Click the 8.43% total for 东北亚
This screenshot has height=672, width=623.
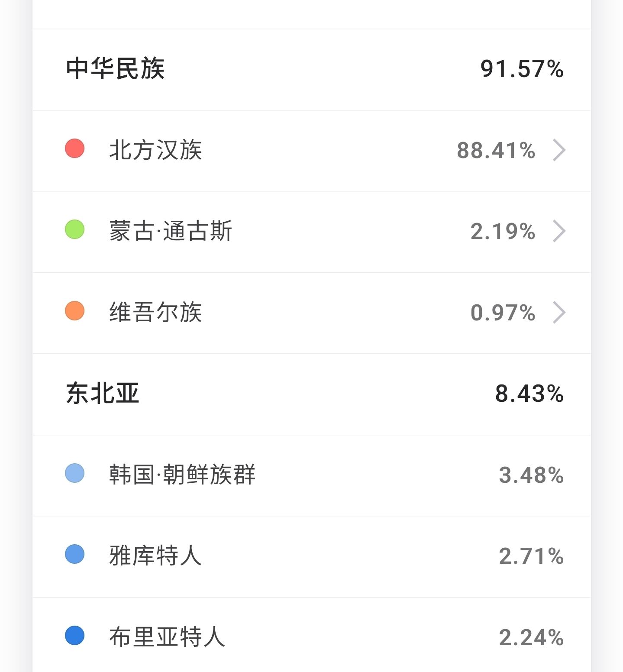(x=529, y=394)
